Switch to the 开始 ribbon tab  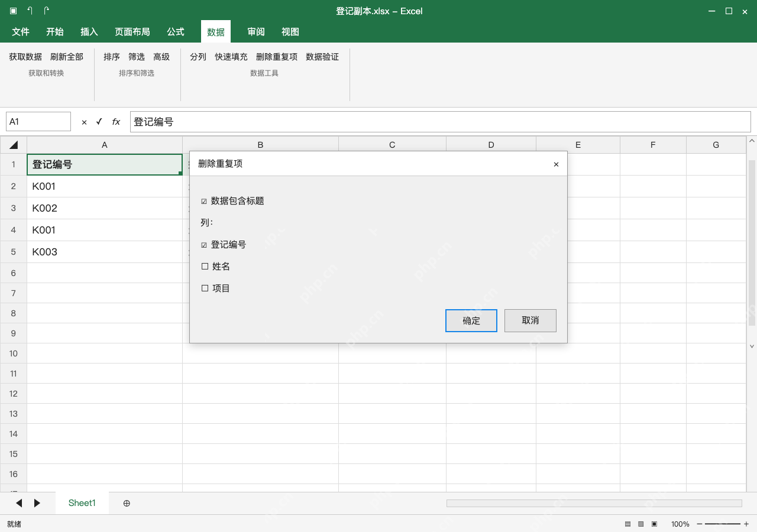55,32
